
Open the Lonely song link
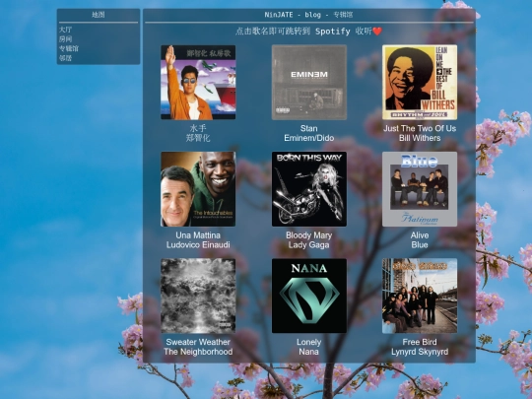308,342
